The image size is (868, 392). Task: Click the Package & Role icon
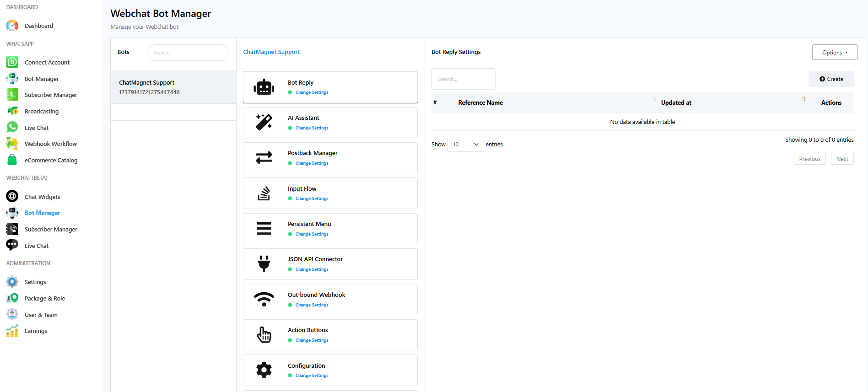(12, 298)
